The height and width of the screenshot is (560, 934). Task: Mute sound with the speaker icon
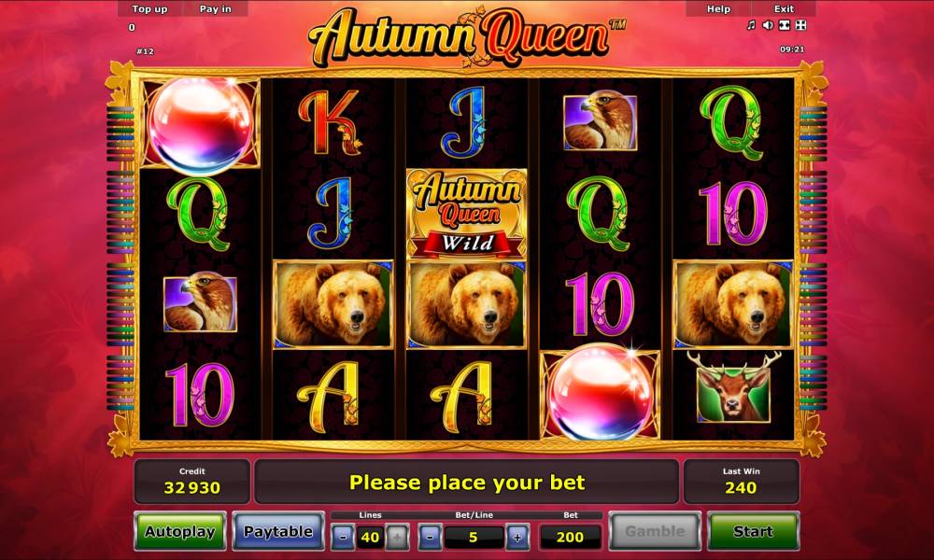(x=768, y=25)
